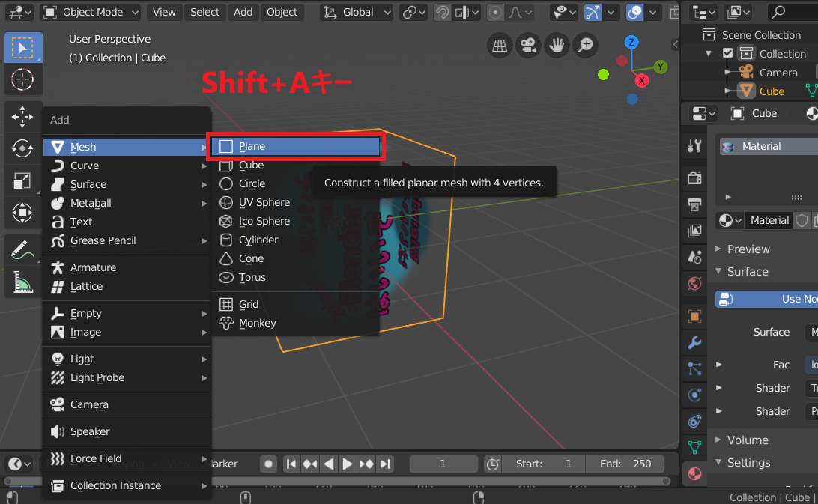Click the Z axis on navigation gizmo
Viewport: 818px width, 504px height.
click(x=631, y=42)
